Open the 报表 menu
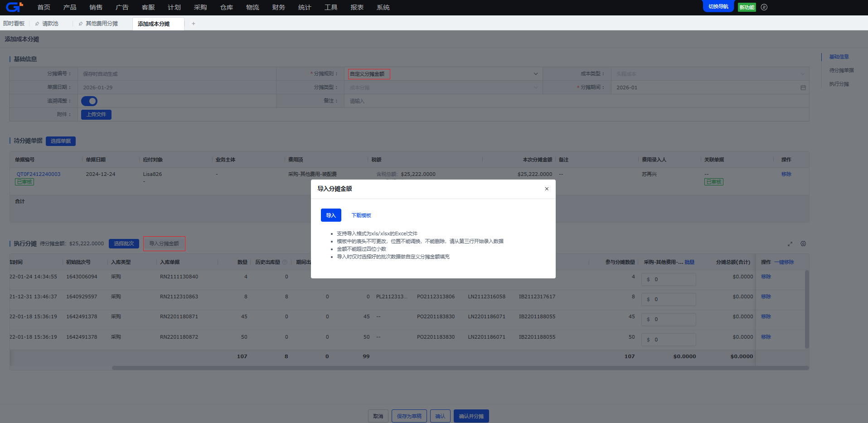 coord(357,7)
